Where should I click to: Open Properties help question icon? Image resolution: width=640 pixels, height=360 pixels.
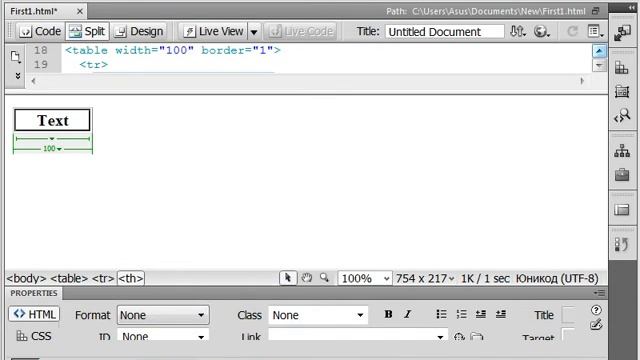click(x=596, y=310)
